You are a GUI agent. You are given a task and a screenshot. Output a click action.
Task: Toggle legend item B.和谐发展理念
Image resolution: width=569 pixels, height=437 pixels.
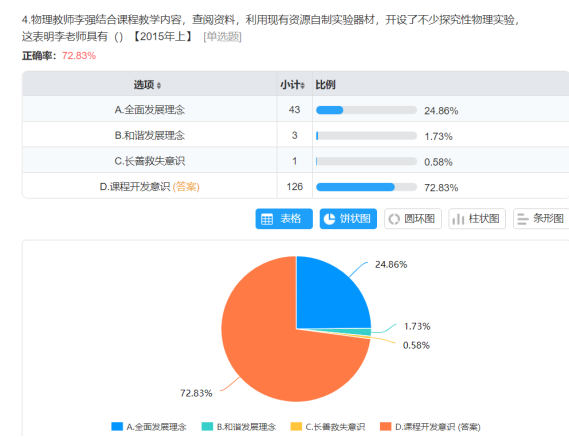[239, 427]
